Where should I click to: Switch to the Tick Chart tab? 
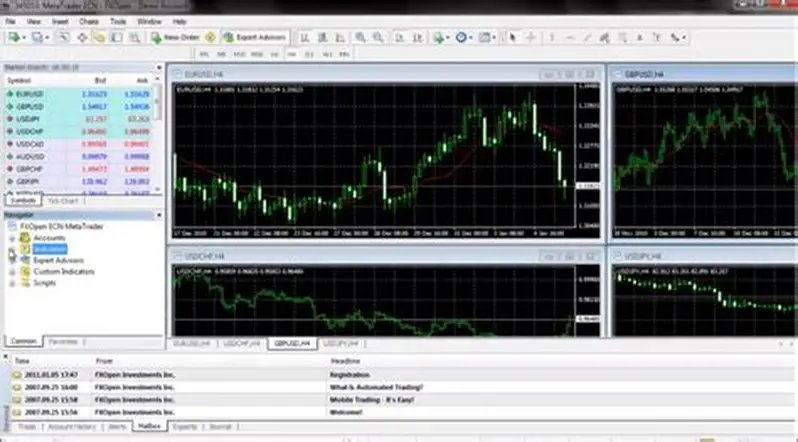point(63,201)
